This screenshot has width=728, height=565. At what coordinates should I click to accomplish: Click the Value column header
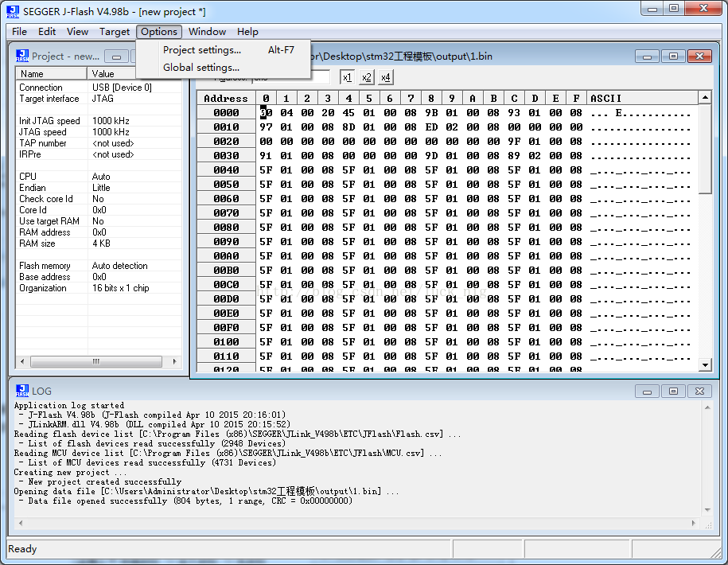pyautogui.click(x=111, y=74)
